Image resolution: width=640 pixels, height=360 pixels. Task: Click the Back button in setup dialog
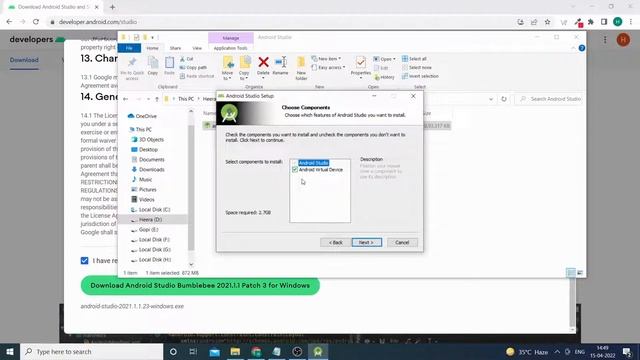click(x=336, y=242)
